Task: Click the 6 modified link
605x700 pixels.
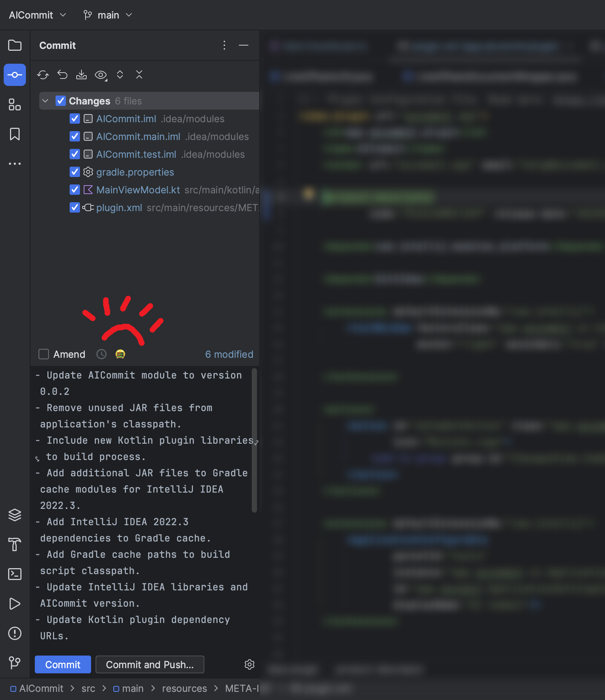Action: [229, 354]
